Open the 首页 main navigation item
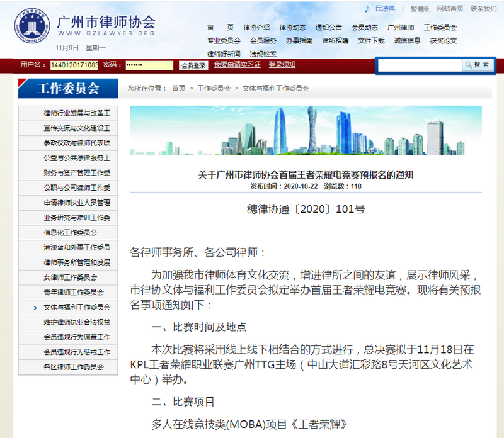Viewport: 504px width, 438px height. tap(220, 27)
